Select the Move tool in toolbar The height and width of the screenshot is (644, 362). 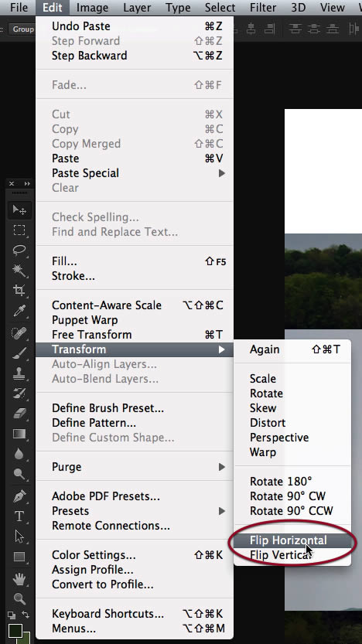[x=19, y=210]
